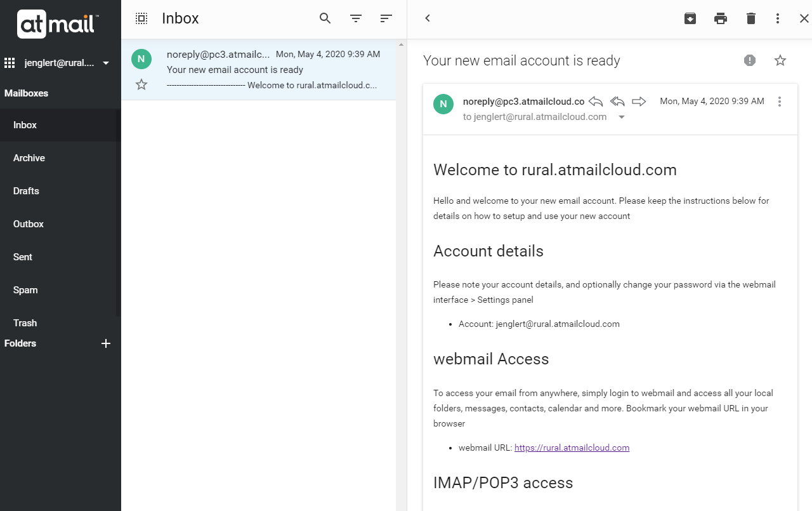Mark message as spam icon
The height and width of the screenshot is (511, 812).
point(750,60)
